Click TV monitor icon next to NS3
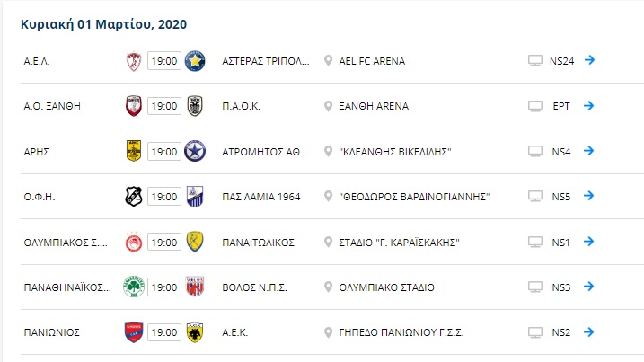This screenshot has height=362, width=644. click(534, 287)
